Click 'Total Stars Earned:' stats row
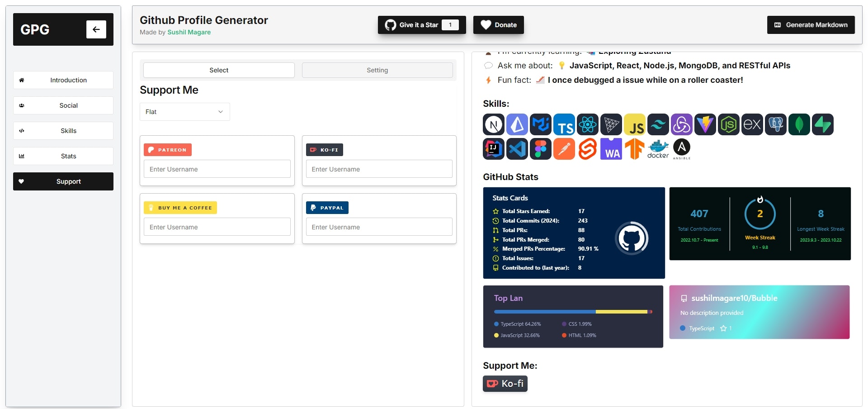Image resolution: width=868 pixels, height=409 pixels. [539, 211]
